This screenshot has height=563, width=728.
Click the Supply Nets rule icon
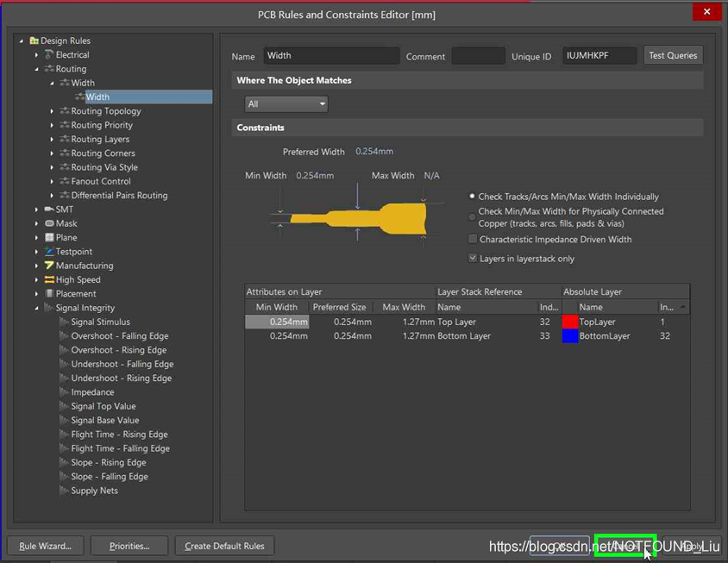pos(65,491)
